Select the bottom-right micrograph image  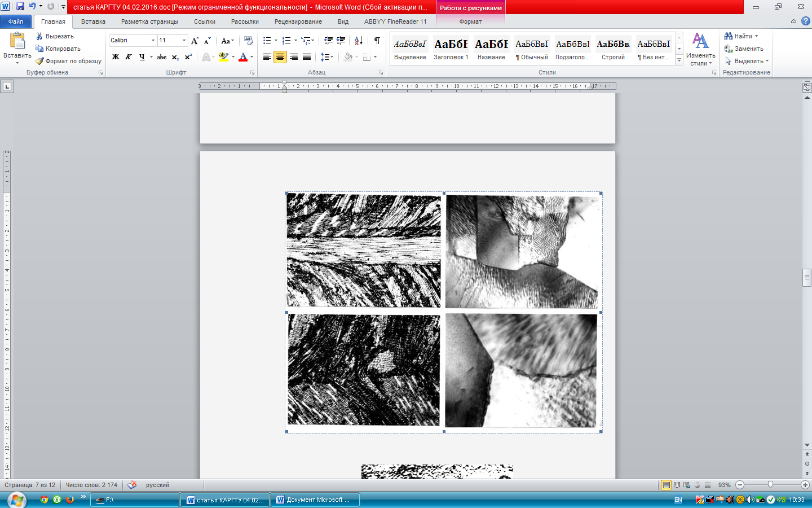pos(521,370)
